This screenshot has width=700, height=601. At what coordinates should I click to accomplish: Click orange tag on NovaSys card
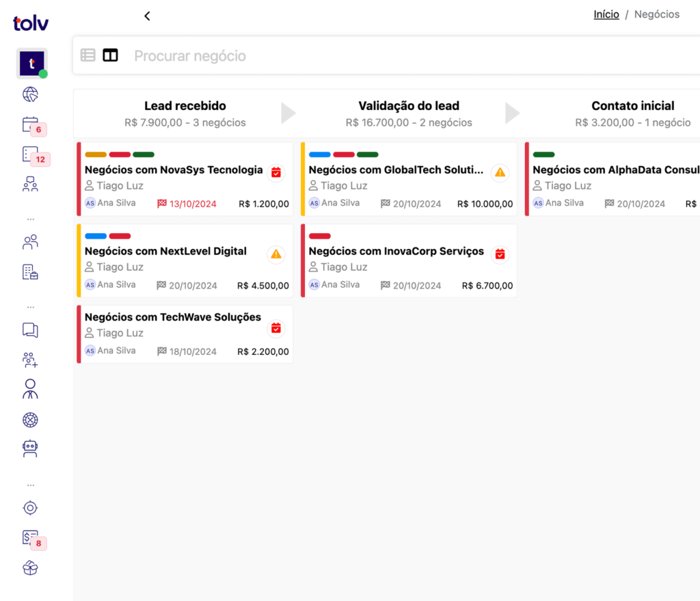(96, 155)
